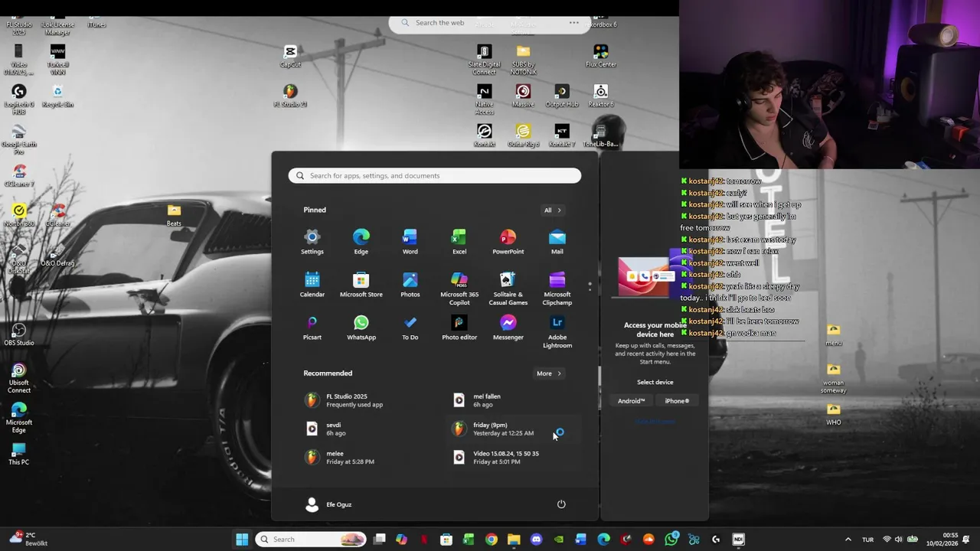Select the Ubisoft Connect desktop icon

point(19,378)
